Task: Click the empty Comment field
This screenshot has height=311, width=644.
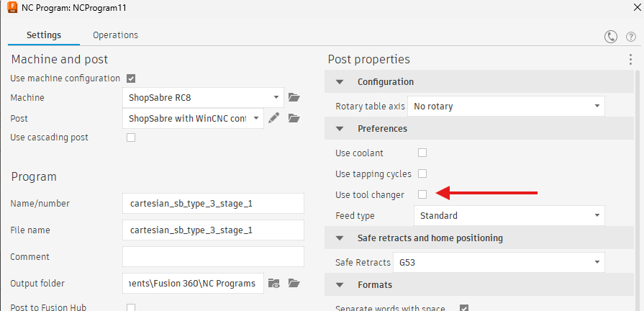Action: click(x=213, y=256)
